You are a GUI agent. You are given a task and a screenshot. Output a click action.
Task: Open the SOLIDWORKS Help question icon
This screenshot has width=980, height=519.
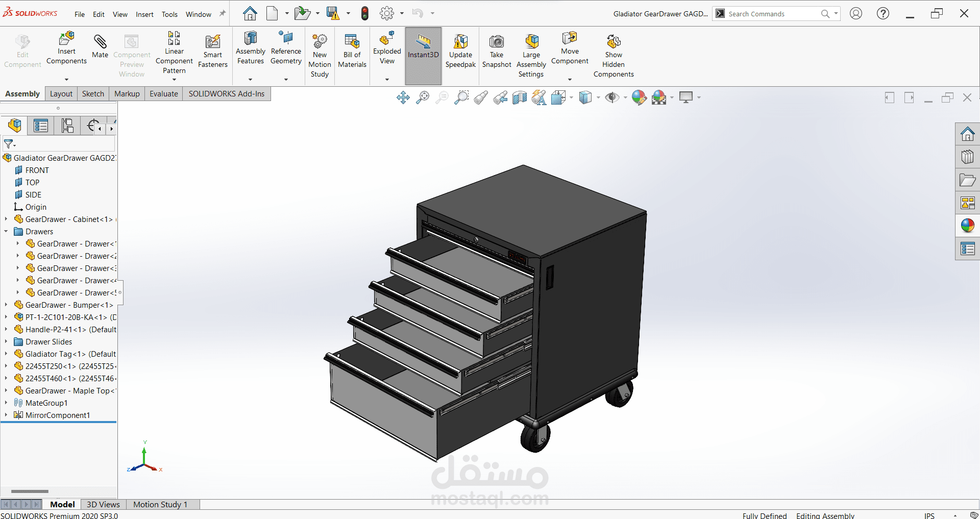point(883,14)
